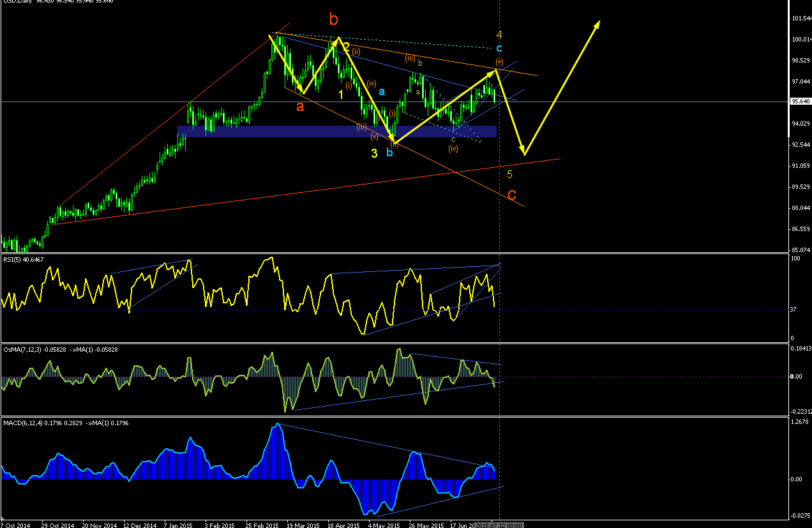
Task: Select the dark blue support zone rectangle
Action: click(x=337, y=131)
